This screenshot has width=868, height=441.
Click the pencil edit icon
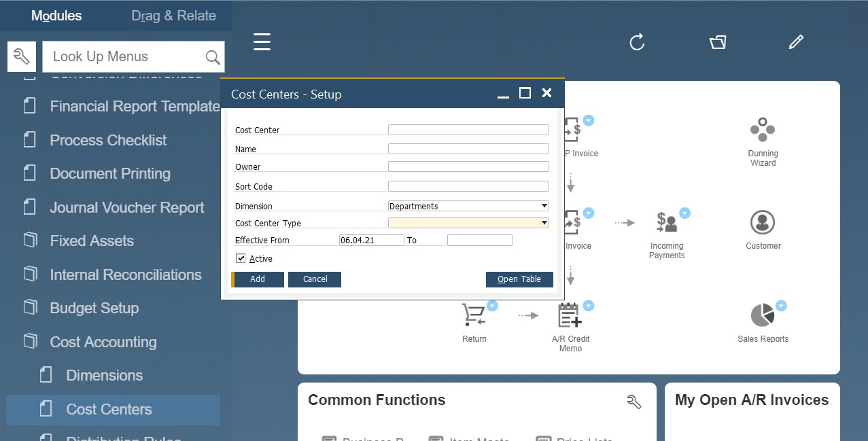796,42
